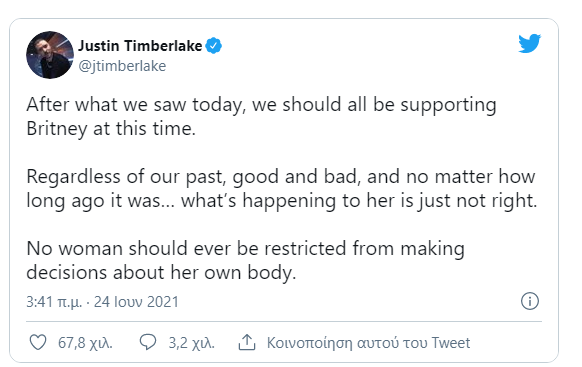Click the blue Twitter bird logo
The image size is (582, 367).
pos(530,43)
